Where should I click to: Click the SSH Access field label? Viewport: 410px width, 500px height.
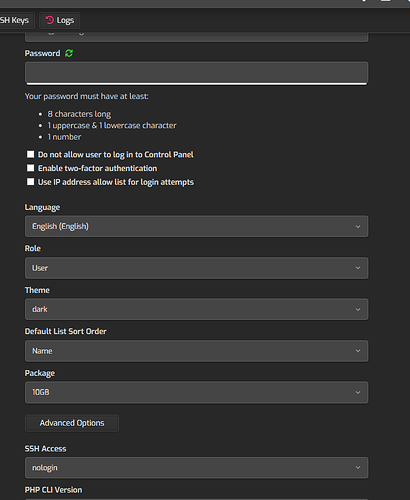(45, 449)
